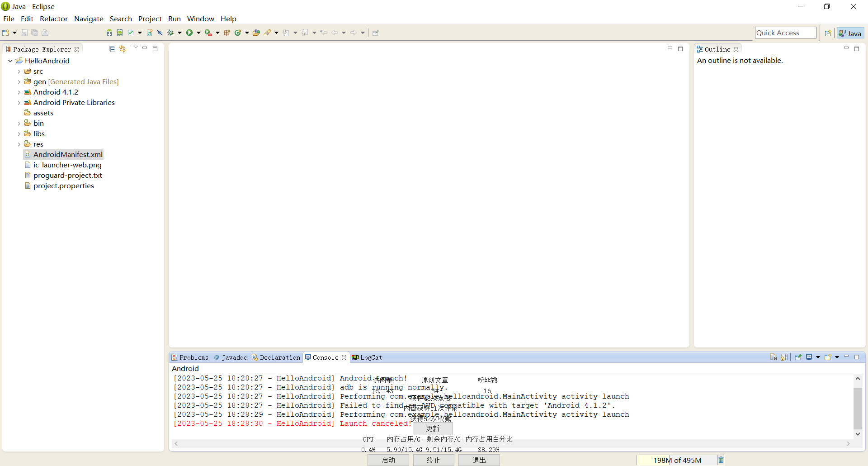The width and height of the screenshot is (868, 466).
Task: Click the green Run button in toolbar
Action: point(189,33)
